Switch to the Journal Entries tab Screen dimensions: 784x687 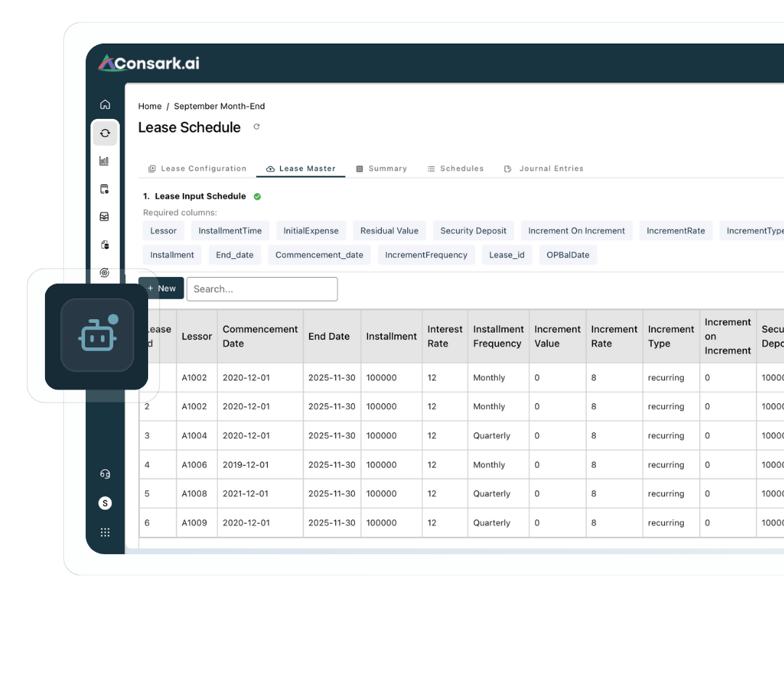click(544, 168)
